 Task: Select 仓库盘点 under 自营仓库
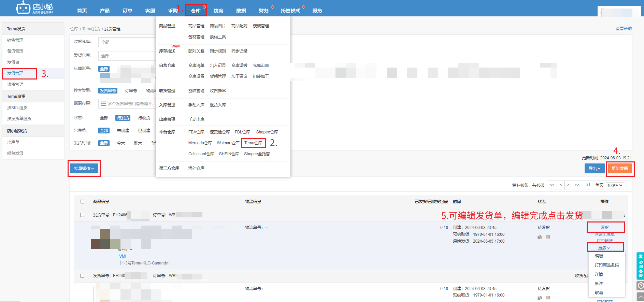click(261, 66)
